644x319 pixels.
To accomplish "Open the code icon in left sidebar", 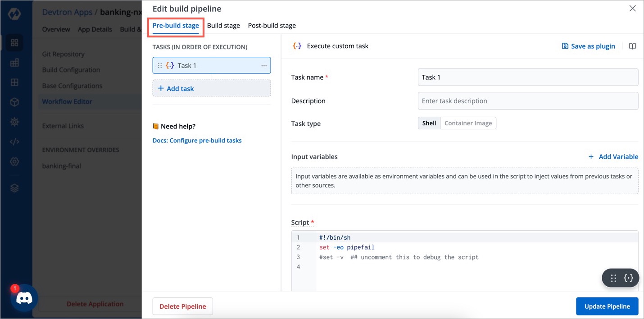I will 14,142.
